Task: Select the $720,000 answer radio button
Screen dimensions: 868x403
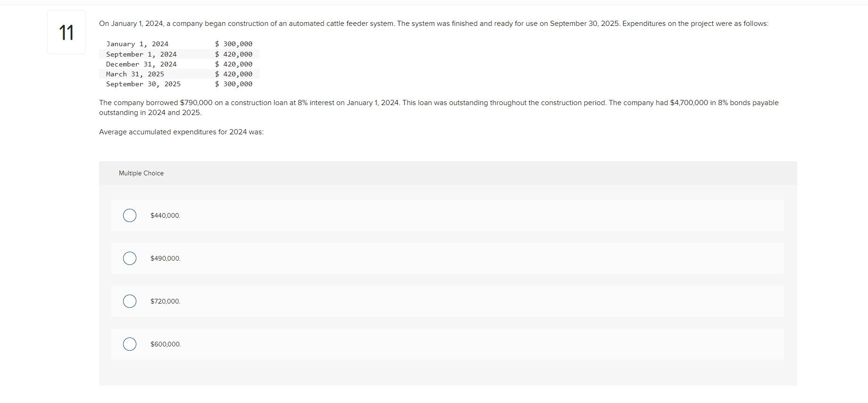Action: point(129,301)
